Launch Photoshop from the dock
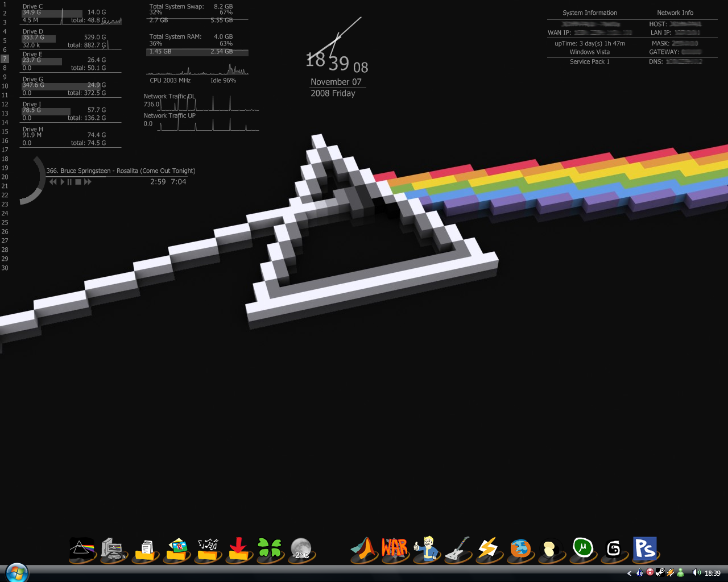This screenshot has height=582, width=728. click(x=645, y=549)
